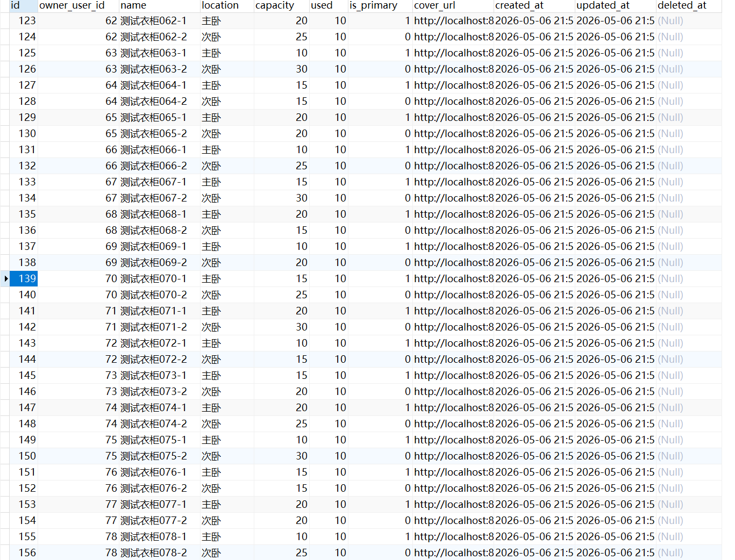
Task: Select the deleted_at column header
Action: point(689,5)
